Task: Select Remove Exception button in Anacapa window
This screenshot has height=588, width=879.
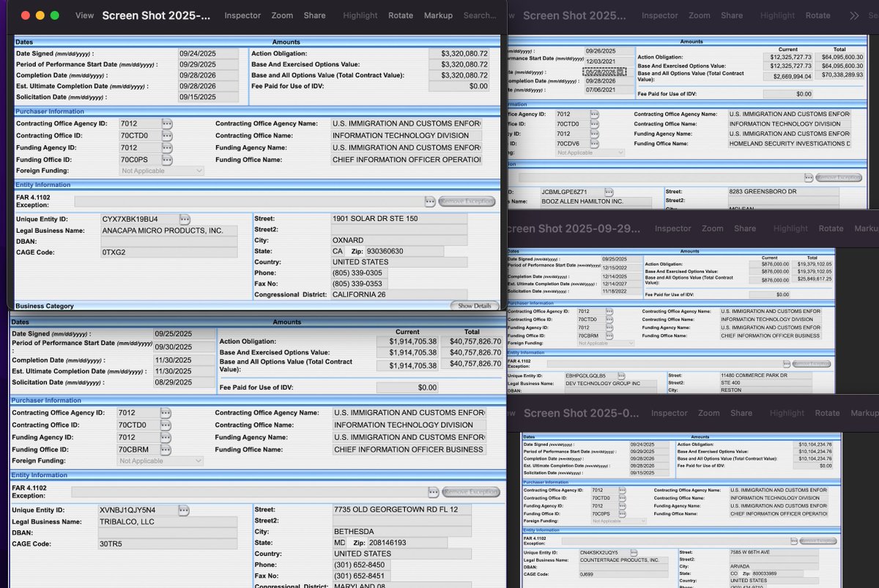Action: (x=467, y=201)
